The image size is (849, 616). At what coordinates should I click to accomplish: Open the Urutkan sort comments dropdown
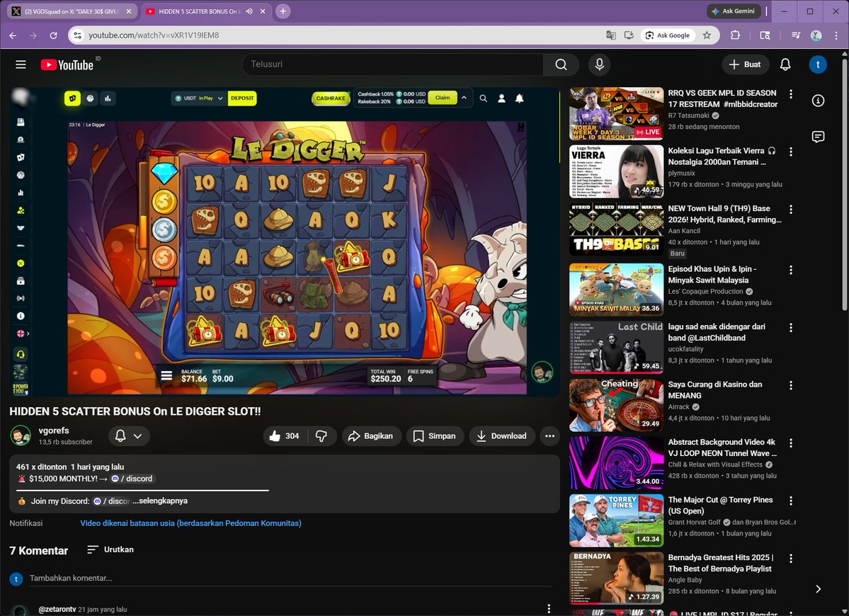click(x=110, y=549)
